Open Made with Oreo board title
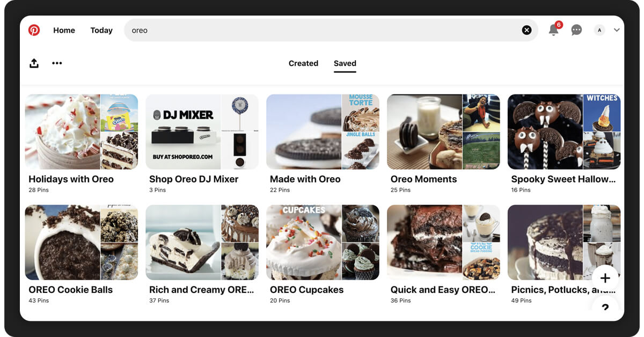The width and height of the screenshot is (644, 337). 305,179
